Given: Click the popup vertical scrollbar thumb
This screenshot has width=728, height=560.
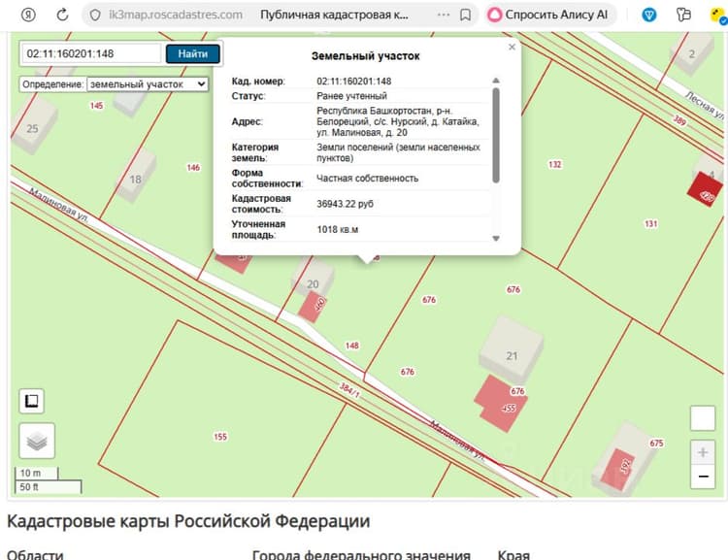Looking at the screenshot, I should (496, 135).
